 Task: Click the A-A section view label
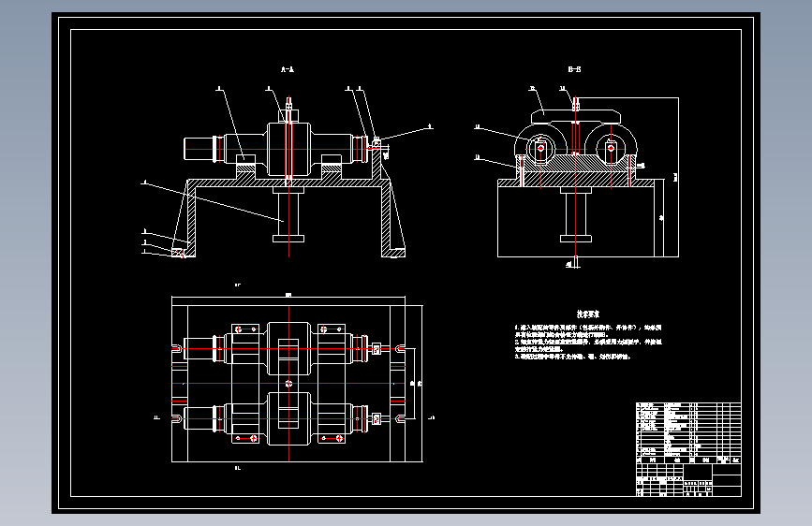[288, 69]
